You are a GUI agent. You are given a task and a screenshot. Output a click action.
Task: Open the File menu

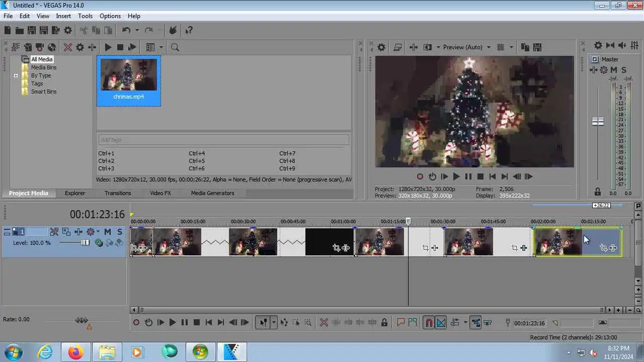8,16
